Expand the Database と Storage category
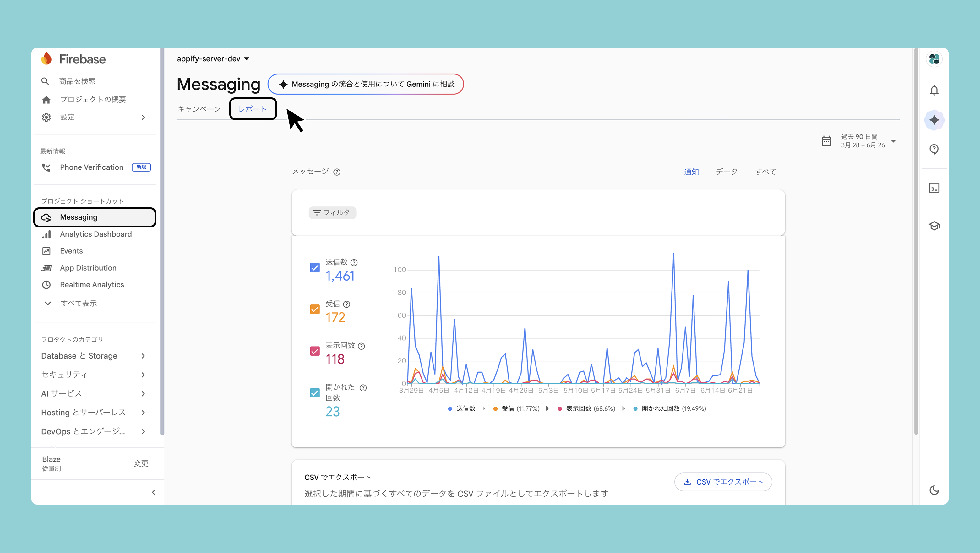Screen dimensions: 980x553 coord(94,356)
